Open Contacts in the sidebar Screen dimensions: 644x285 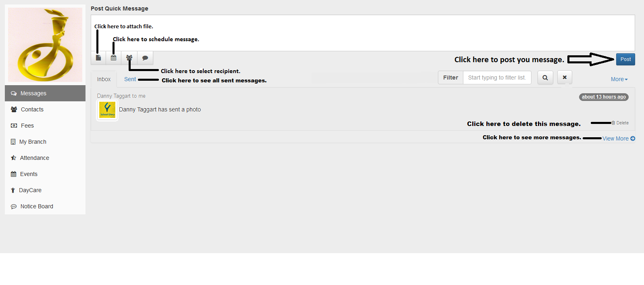pyautogui.click(x=32, y=109)
